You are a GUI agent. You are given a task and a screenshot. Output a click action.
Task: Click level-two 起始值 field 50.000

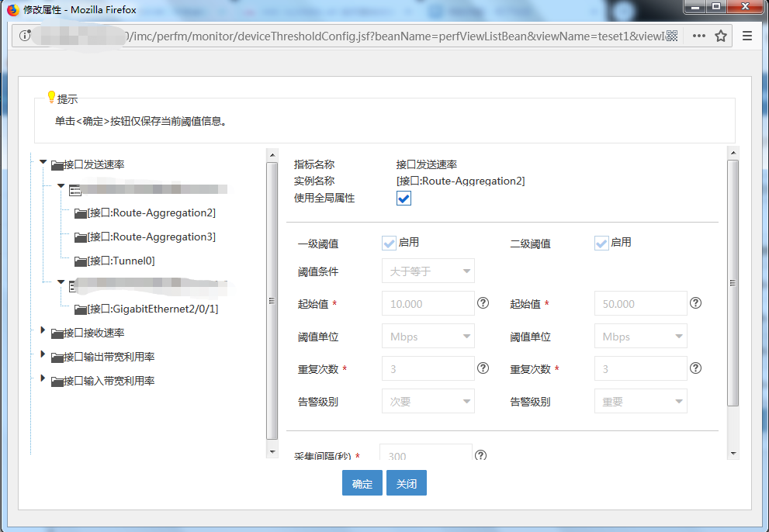point(640,303)
